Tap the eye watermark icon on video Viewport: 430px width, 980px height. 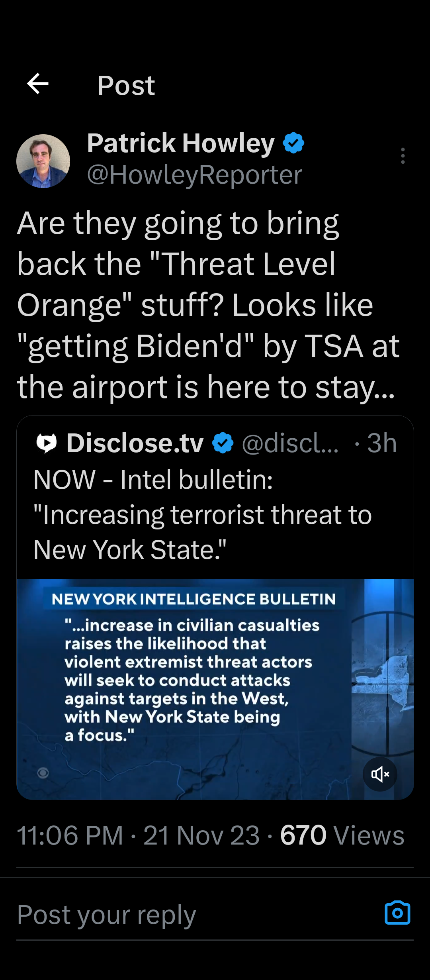[43, 773]
